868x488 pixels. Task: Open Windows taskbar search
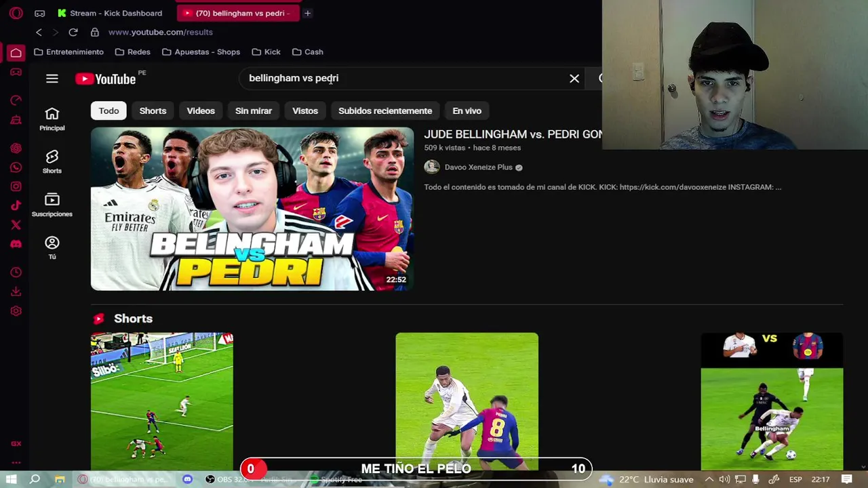pyautogui.click(x=35, y=479)
